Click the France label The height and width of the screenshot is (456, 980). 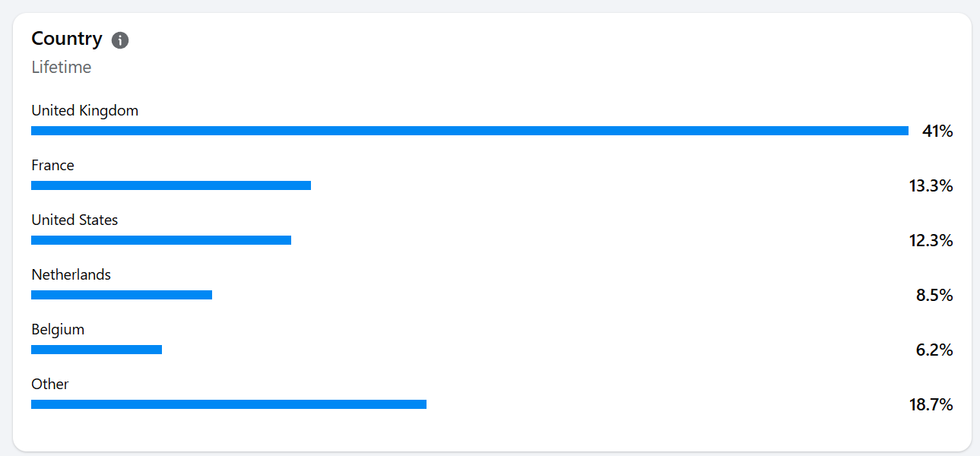pyautogui.click(x=52, y=165)
